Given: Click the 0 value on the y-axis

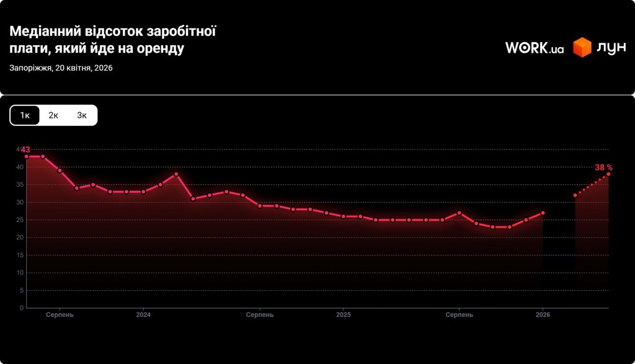Looking at the screenshot, I should tap(22, 308).
